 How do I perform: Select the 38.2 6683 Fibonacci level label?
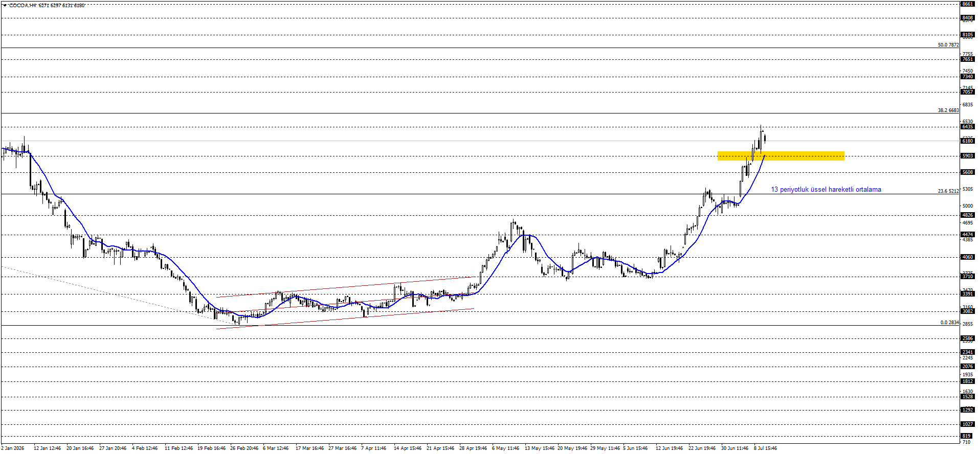948,110
